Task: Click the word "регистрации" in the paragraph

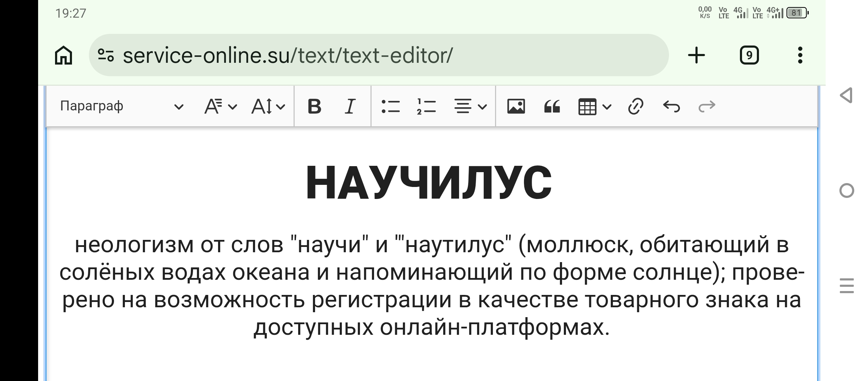Action: click(x=381, y=300)
